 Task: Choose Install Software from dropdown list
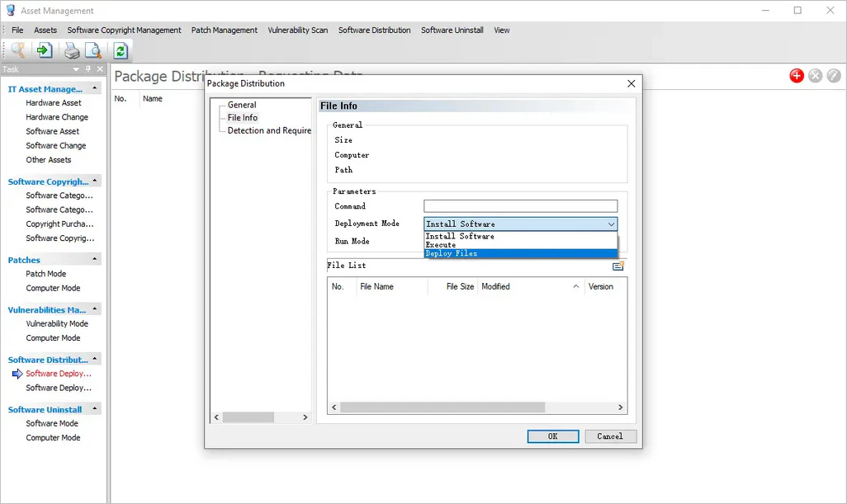[521, 237]
